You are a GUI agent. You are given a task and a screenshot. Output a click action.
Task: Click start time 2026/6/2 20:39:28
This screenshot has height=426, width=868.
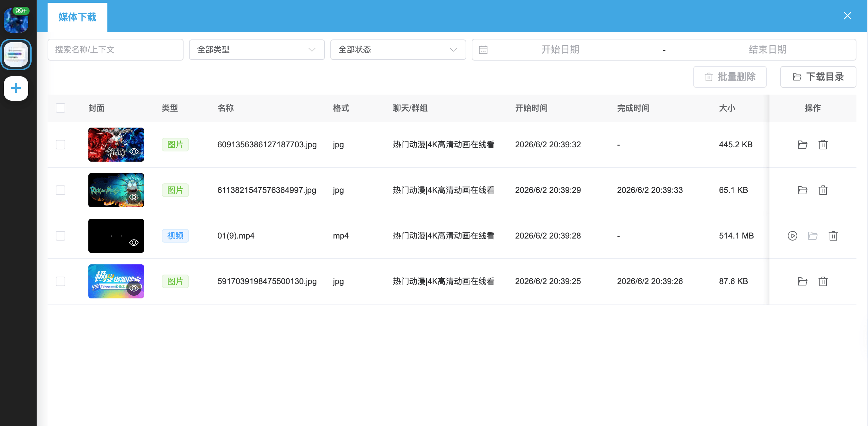(548, 236)
